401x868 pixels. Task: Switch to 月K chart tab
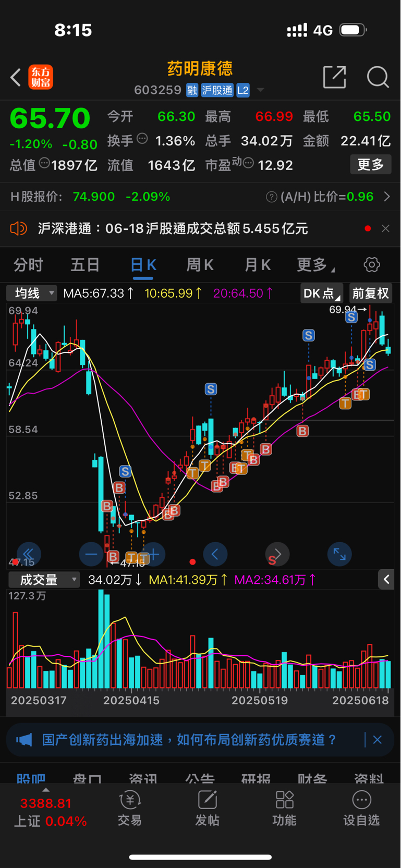click(258, 265)
